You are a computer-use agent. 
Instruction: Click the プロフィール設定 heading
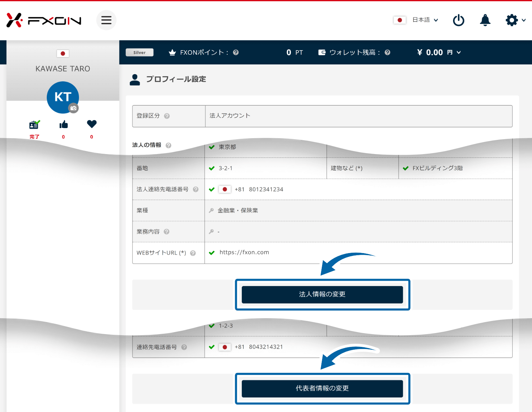[x=176, y=79]
